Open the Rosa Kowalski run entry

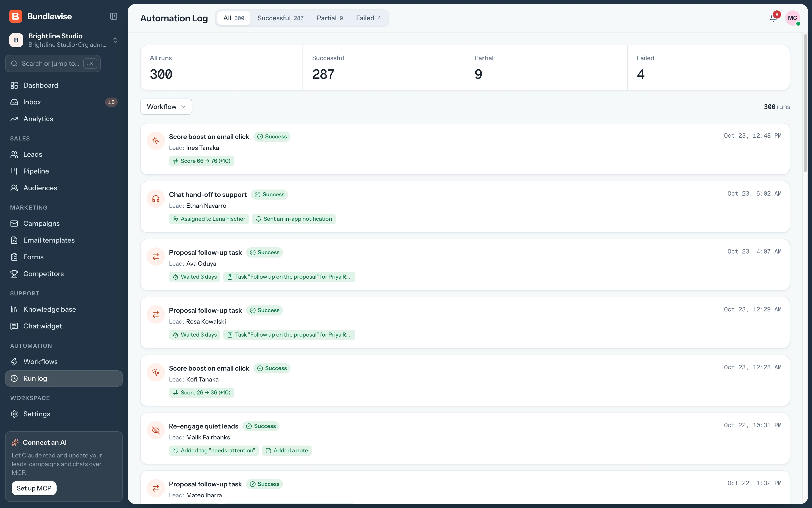[x=465, y=323]
